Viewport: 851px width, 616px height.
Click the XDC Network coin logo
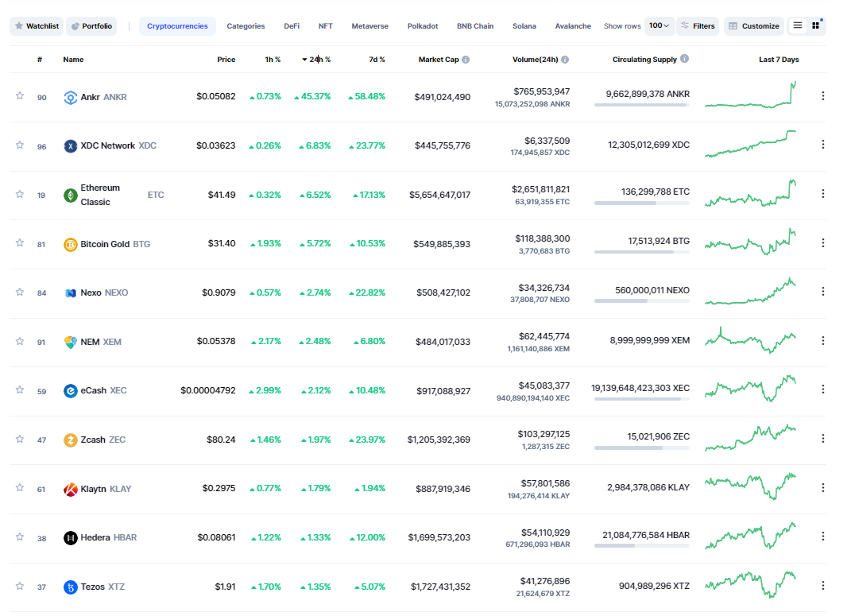pyautogui.click(x=71, y=146)
